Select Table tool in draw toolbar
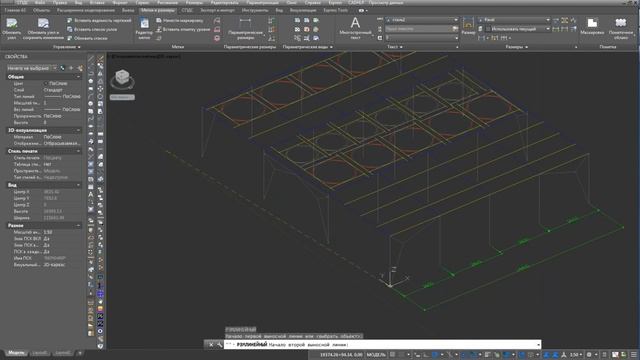This screenshot has height=360, width=640. click(91, 187)
